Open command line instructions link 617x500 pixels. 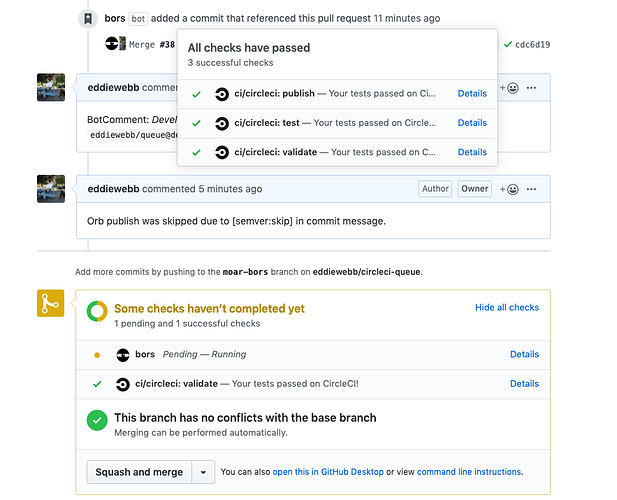[x=469, y=472]
